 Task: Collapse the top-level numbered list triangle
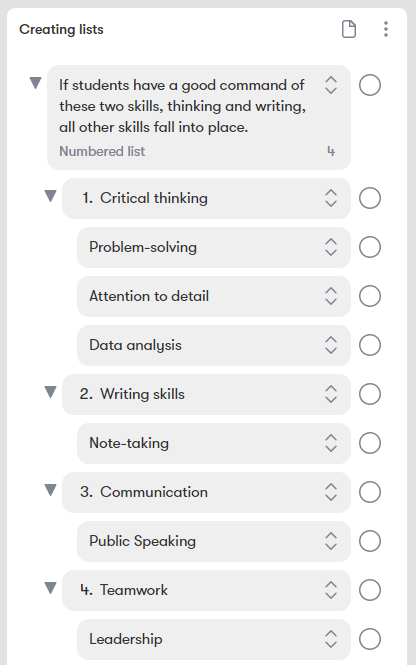click(36, 83)
